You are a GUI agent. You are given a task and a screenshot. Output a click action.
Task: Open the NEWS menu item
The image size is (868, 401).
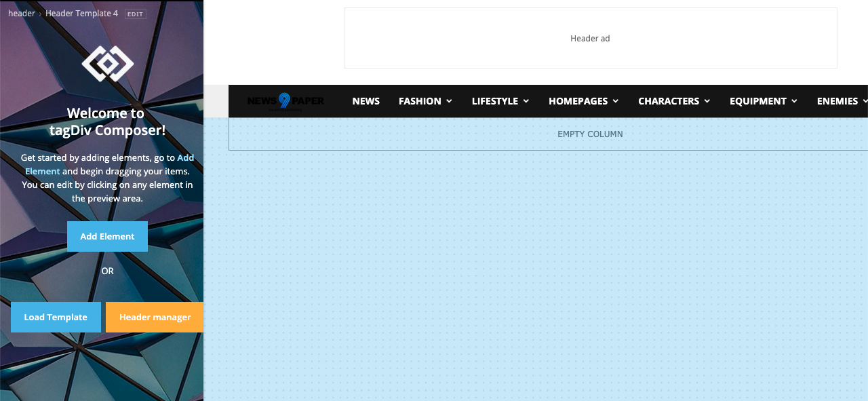coord(366,101)
